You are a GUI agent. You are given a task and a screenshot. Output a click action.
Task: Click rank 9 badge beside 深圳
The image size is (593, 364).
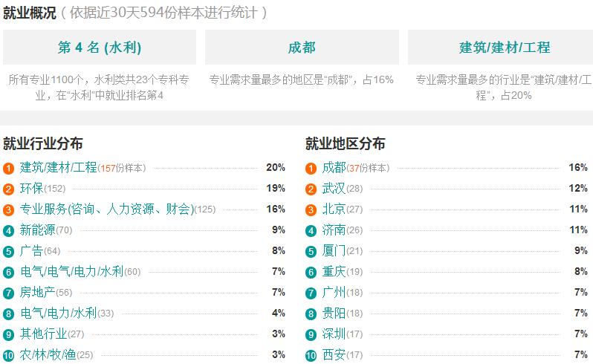pyautogui.click(x=311, y=334)
